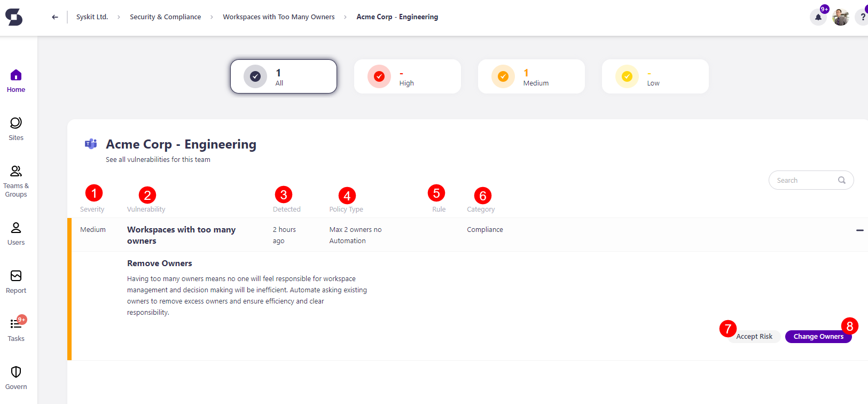The width and height of the screenshot is (868, 404).
Task: Open the Users section
Action: point(16,234)
